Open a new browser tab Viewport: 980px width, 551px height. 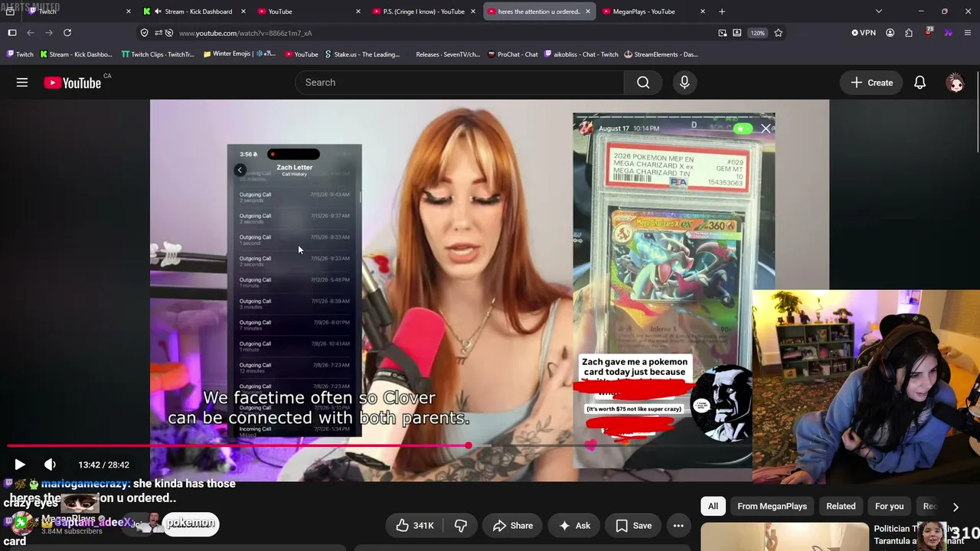coord(722,11)
